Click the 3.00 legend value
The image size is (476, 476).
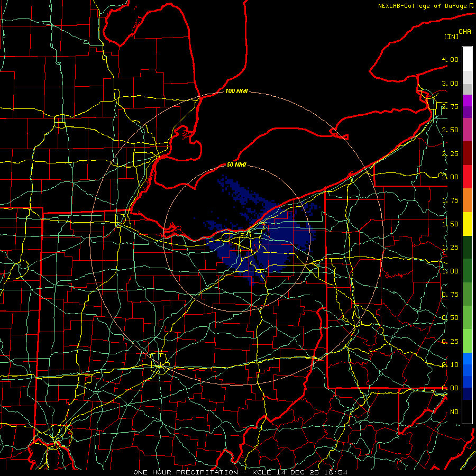450,83
